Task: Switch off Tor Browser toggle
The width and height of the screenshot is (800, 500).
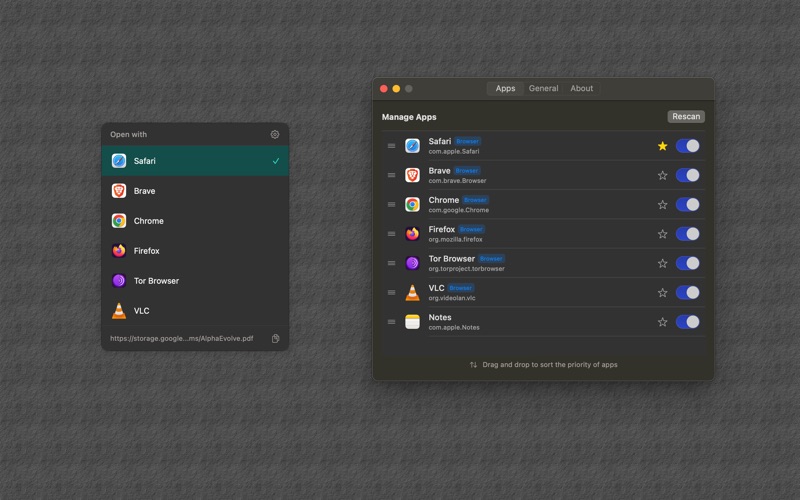Action: coord(687,263)
